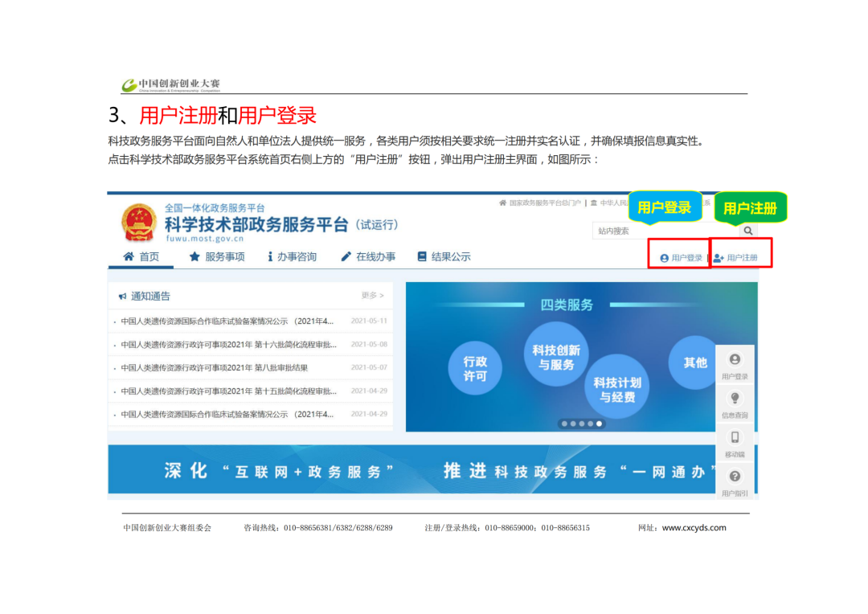Click the sidebar 用户登录 person icon
The height and width of the screenshot is (614, 868).
(x=735, y=360)
